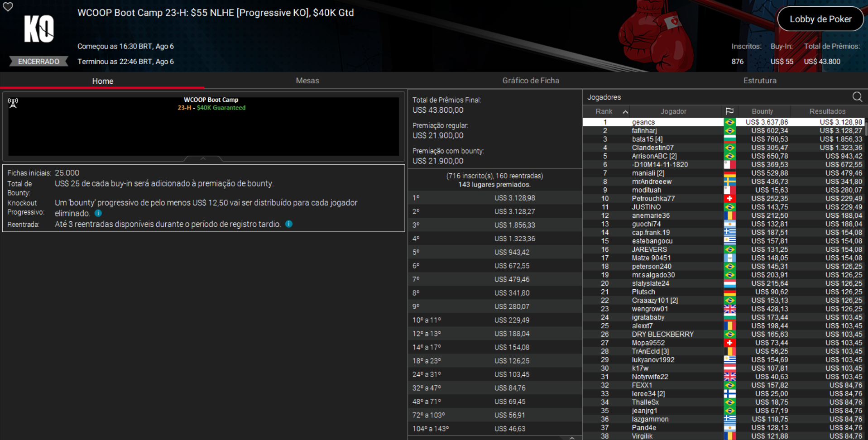Click the flag column header icon
The width and height of the screenshot is (868, 440).
click(729, 111)
